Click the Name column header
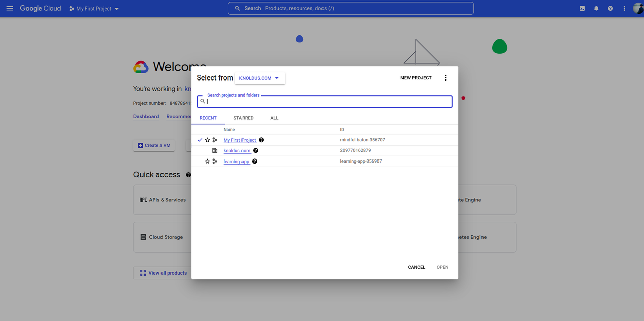The height and width of the screenshot is (321, 644). point(229,130)
